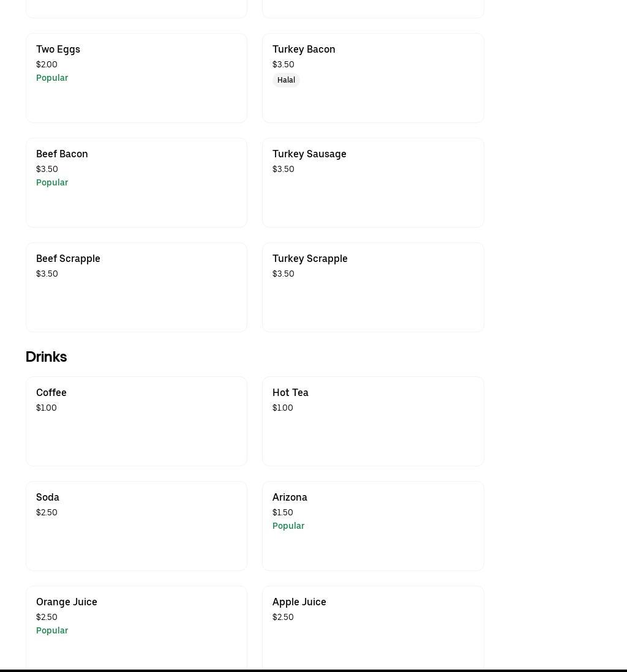Click the $1.50 price of Arizona
The width and height of the screenshot is (627, 672).
[x=283, y=512]
